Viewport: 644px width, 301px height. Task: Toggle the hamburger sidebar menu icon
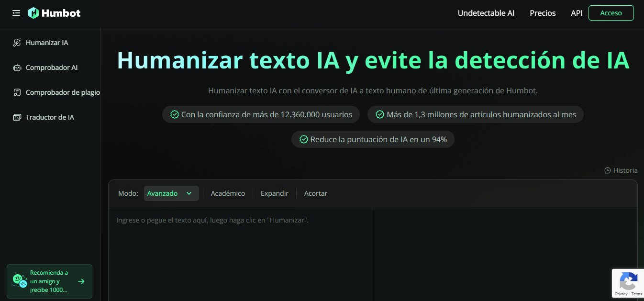point(16,13)
